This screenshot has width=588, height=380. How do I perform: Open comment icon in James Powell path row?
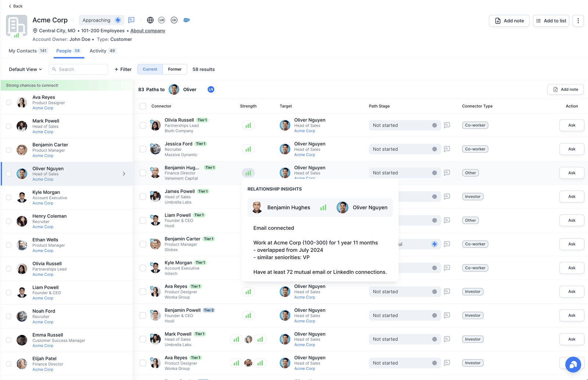[447, 196]
